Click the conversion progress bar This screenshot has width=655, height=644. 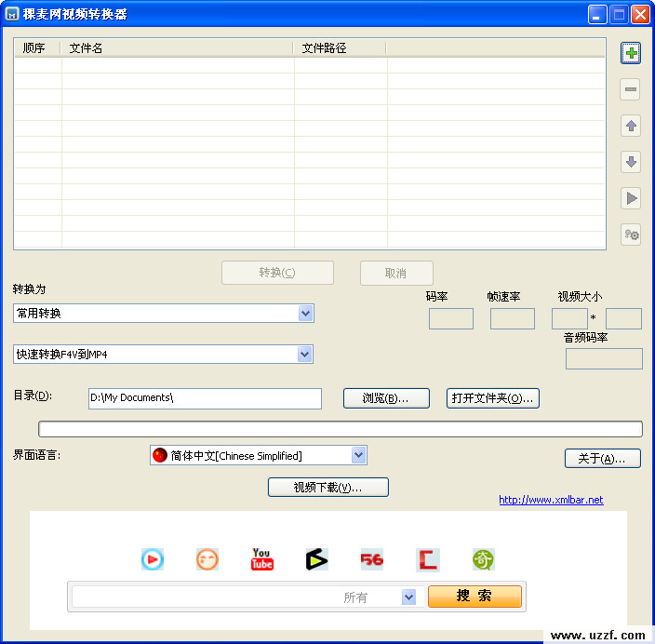[341, 429]
